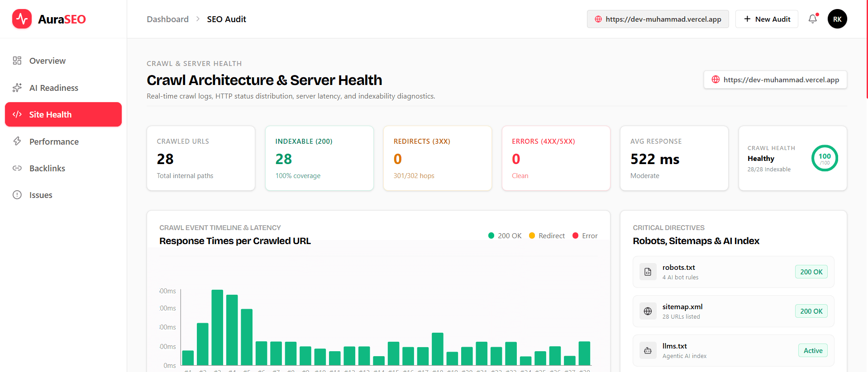The width and height of the screenshot is (868, 372).
Task: Select the Avg Response 522 ms card
Action: click(x=674, y=158)
